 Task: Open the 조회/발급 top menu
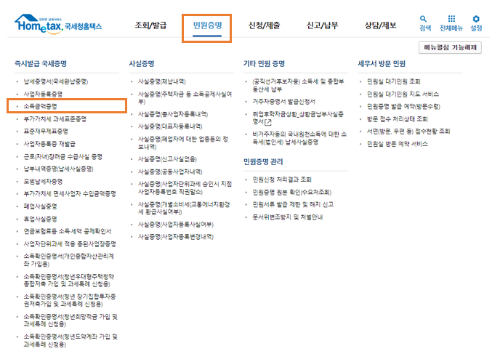(150, 26)
